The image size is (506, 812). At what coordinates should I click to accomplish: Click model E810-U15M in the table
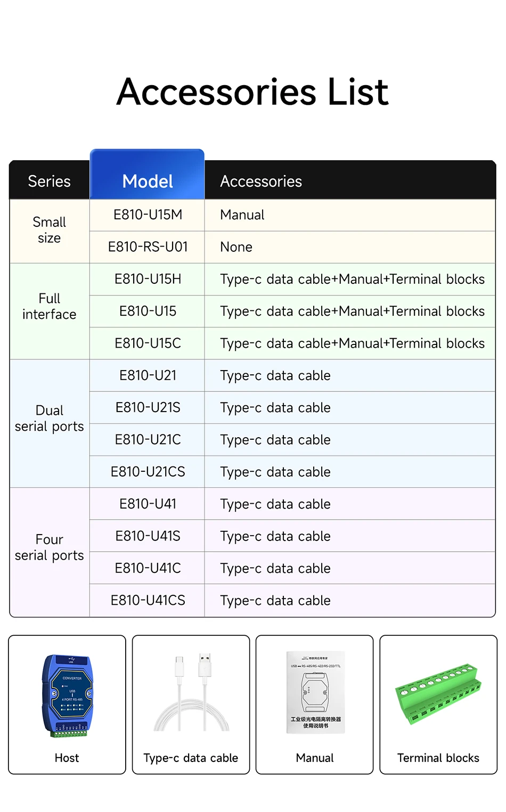click(148, 215)
